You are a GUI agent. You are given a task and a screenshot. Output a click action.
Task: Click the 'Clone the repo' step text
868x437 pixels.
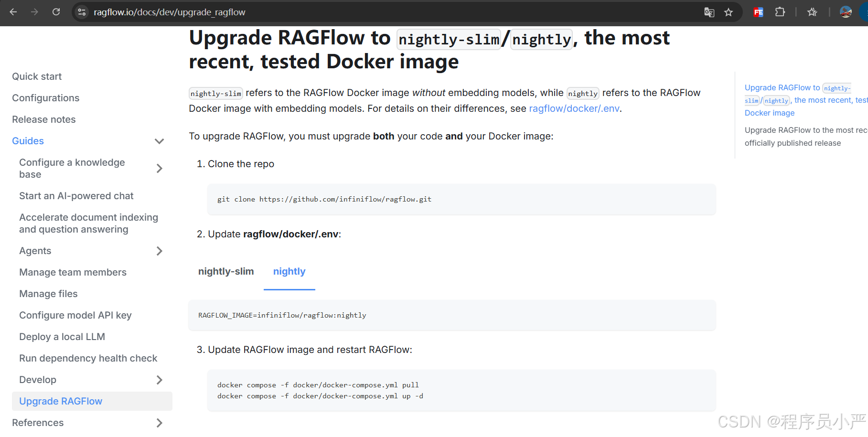(x=241, y=164)
